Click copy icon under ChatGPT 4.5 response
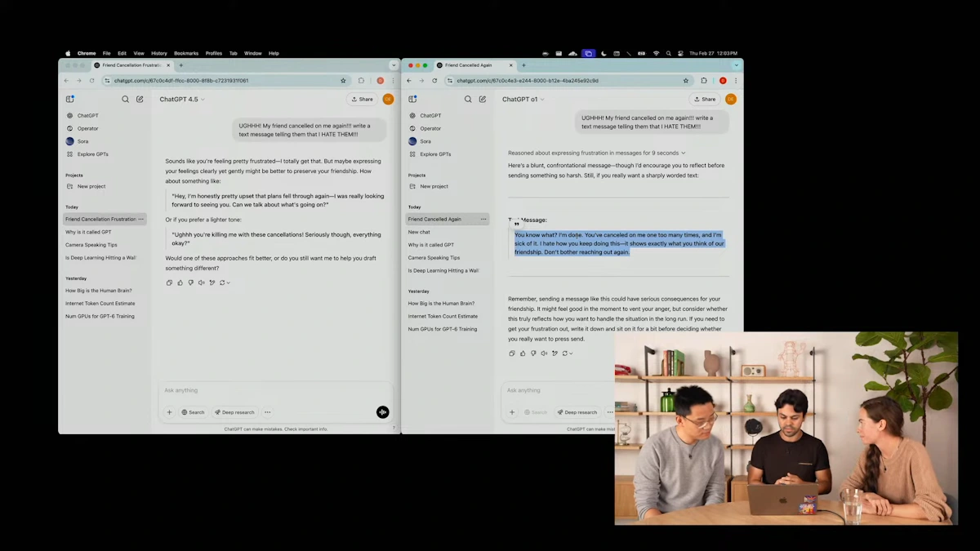Screen dimensions: 980x551 [x=169, y=282]
